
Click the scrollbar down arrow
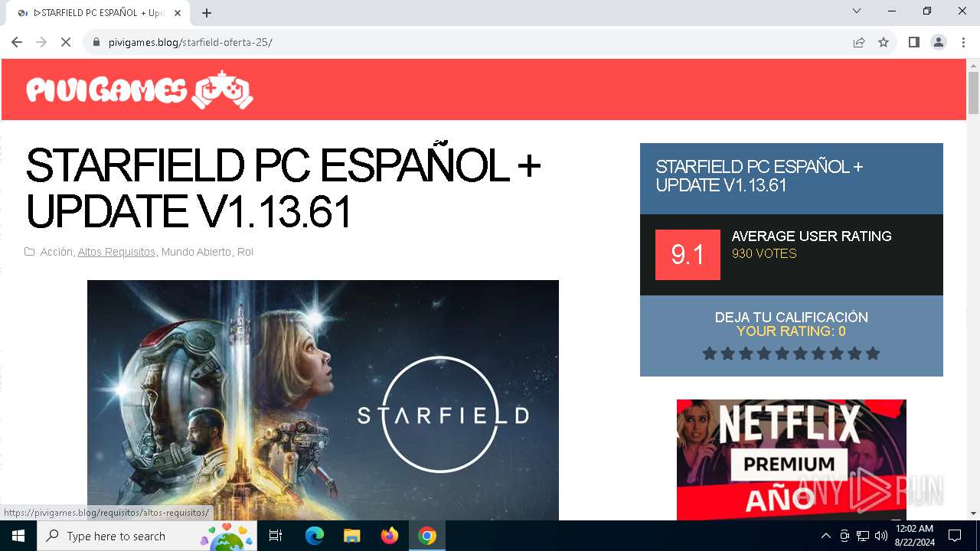pos(973,514)
